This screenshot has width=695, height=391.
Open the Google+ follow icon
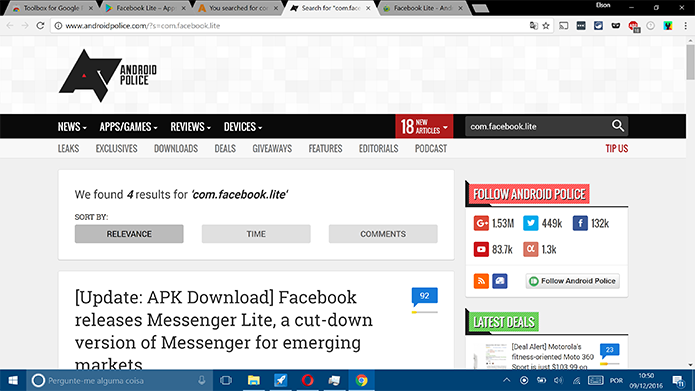tap(481, 223)
